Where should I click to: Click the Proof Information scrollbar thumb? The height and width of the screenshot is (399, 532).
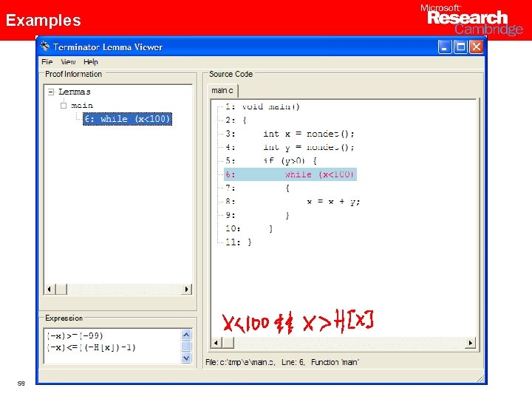coord(61,289)
